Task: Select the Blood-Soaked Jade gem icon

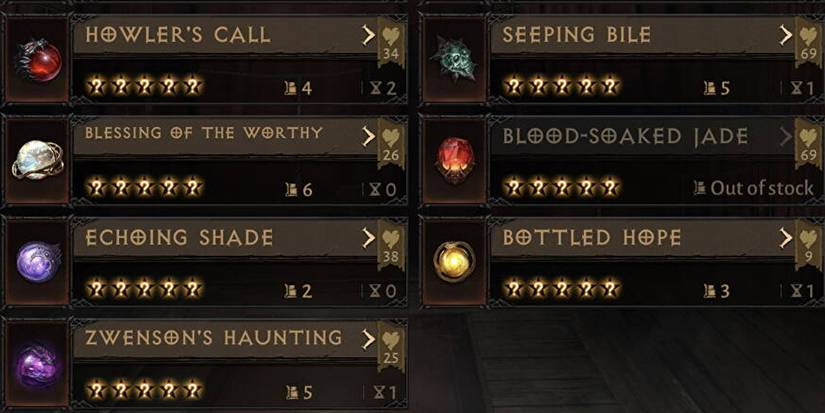Action: click(455, 160)
